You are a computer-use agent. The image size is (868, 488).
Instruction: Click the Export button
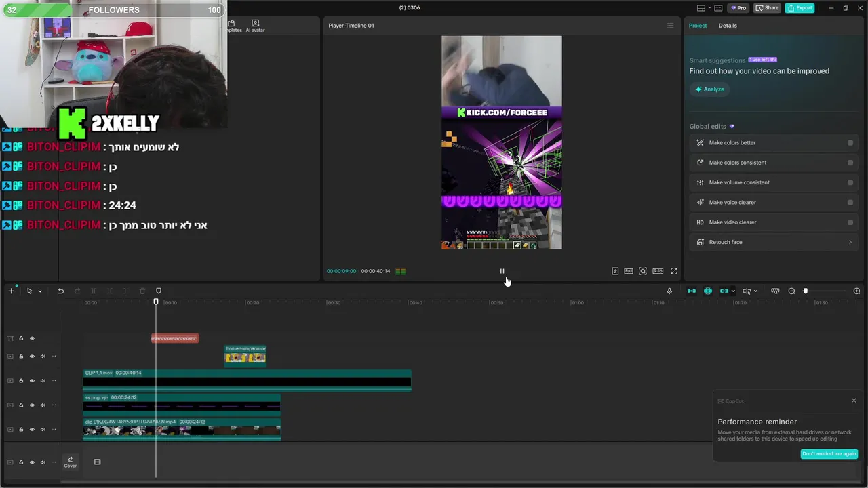(800, 8)
